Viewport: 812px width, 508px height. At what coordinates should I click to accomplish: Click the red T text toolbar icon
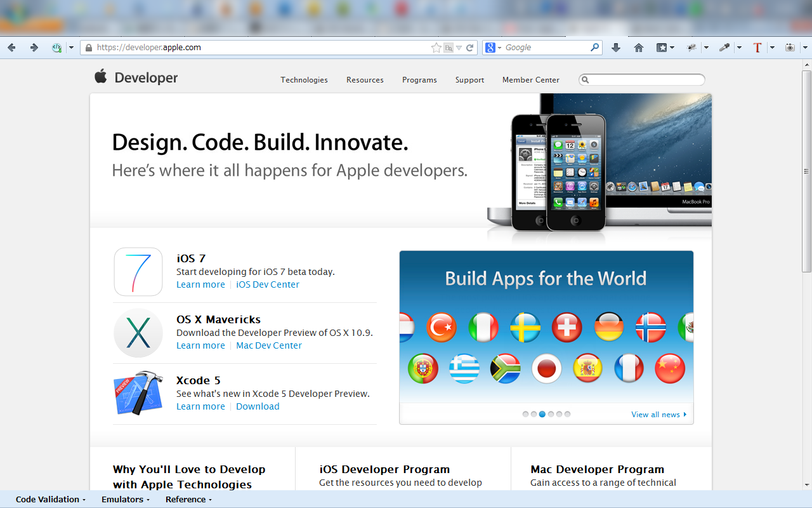757,48
